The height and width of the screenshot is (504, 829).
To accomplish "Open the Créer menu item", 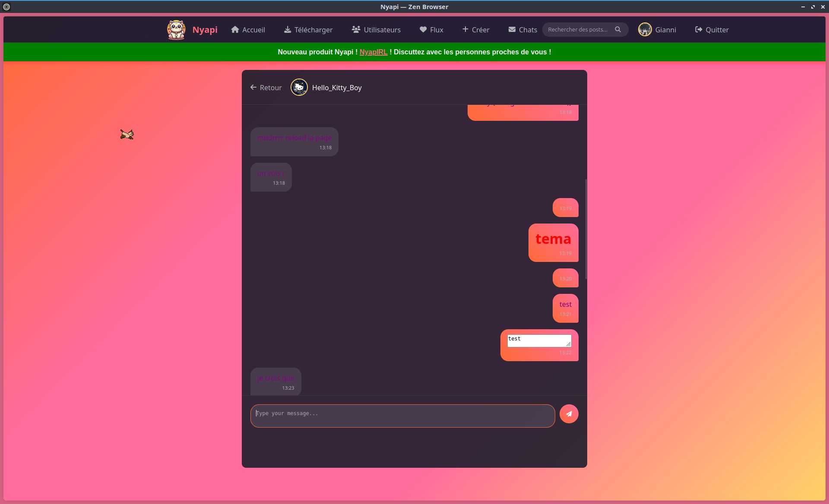I will 475,30.
